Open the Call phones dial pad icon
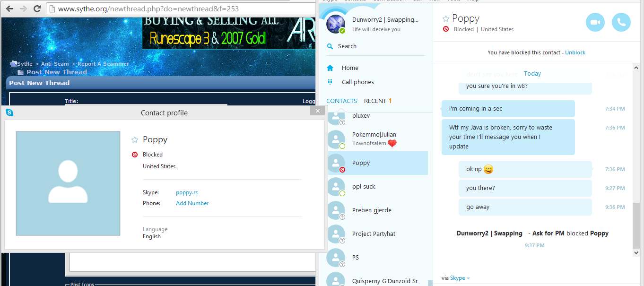This screenshot has width=644, height=286. pos(330,82)
